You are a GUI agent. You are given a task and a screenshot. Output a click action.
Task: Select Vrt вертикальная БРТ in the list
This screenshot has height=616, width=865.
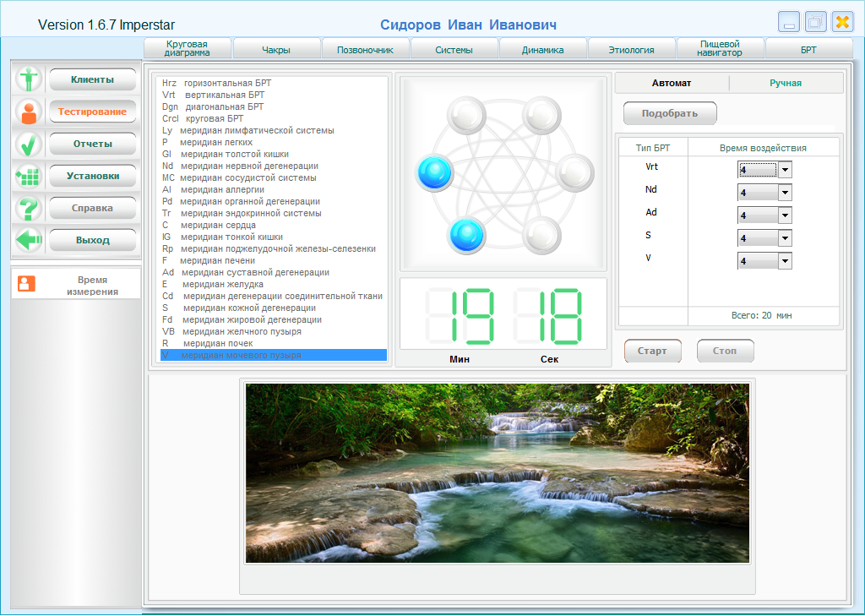tap(274, 95)
